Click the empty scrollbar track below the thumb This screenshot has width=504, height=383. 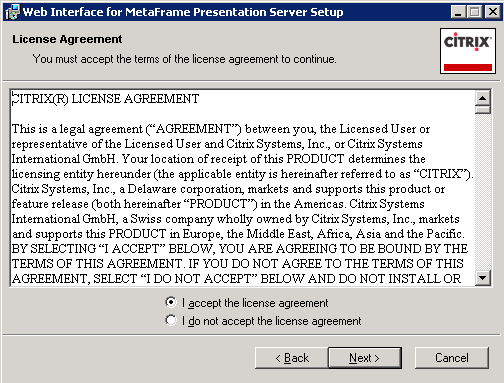(483, 192)
